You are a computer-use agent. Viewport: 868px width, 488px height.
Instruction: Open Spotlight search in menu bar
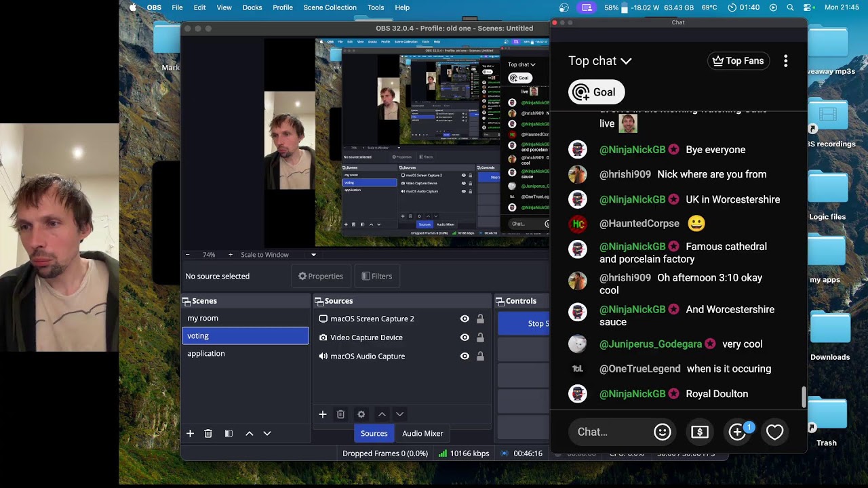(790, 7)
